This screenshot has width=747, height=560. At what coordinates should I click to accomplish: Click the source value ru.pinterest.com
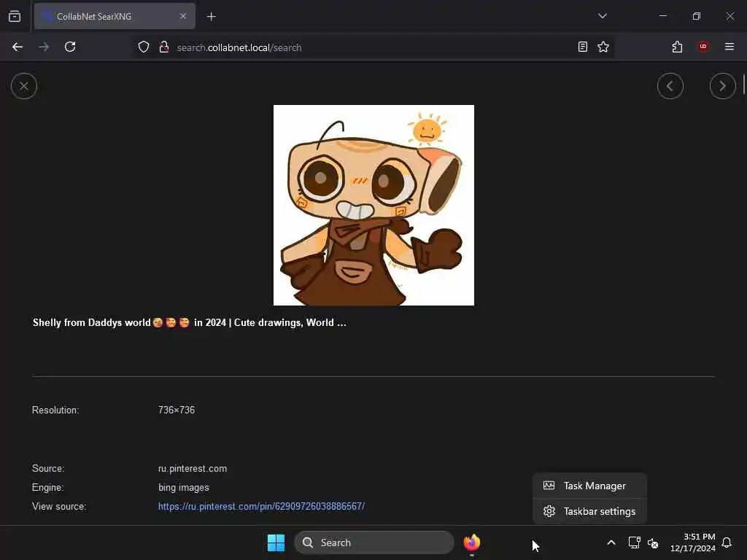(193, 469)
